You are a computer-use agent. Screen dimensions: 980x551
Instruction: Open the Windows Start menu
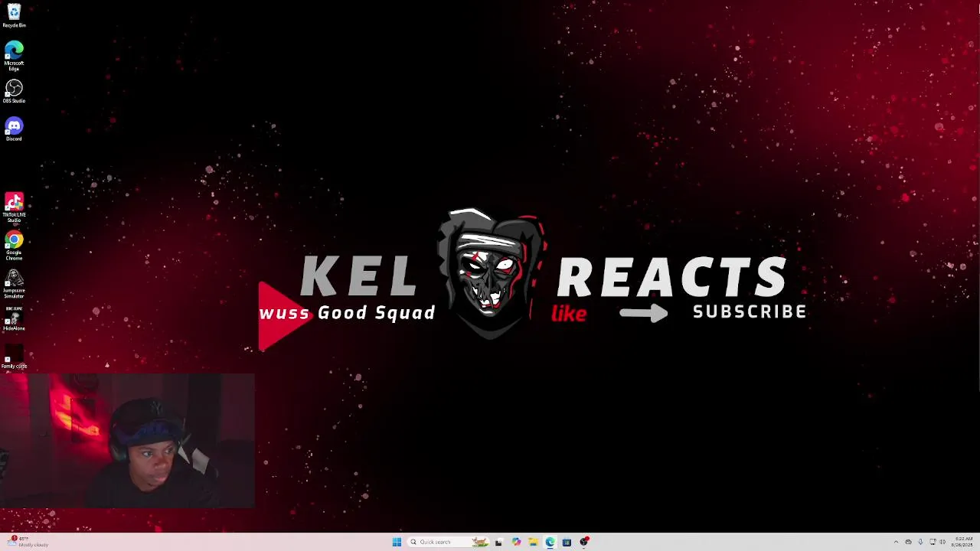pos(397,542)
